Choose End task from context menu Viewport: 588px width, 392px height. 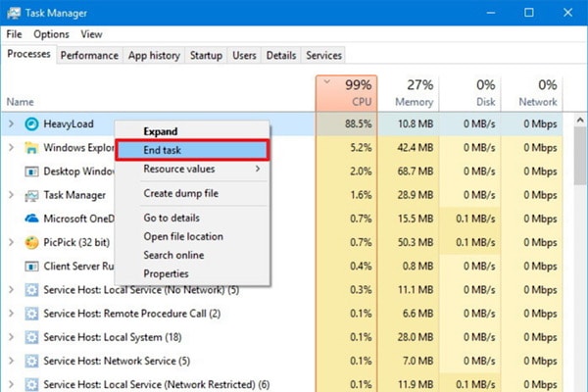[x=192, y=150]
